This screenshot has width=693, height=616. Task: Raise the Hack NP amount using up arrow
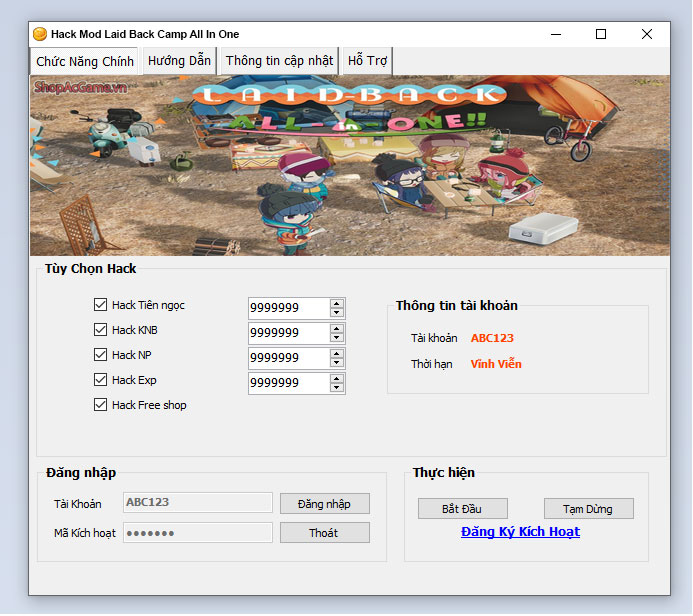point(337,354)
